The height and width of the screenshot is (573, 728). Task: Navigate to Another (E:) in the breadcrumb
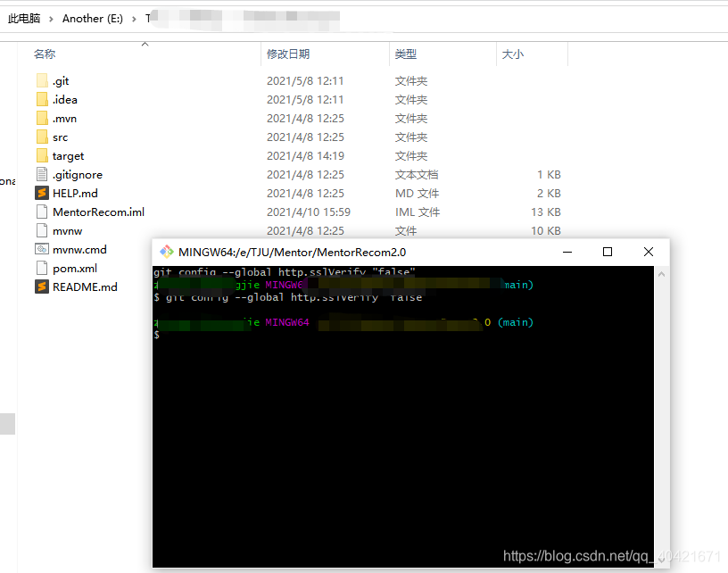[x=92, y=18]
